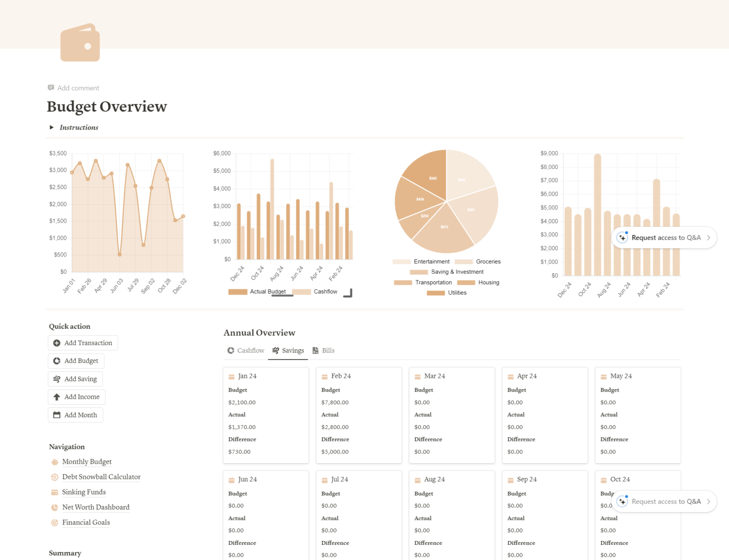Screen dimensions: 729x560
Task: Expand the Instructions toggle triangle
Action: tap(52, 127)
